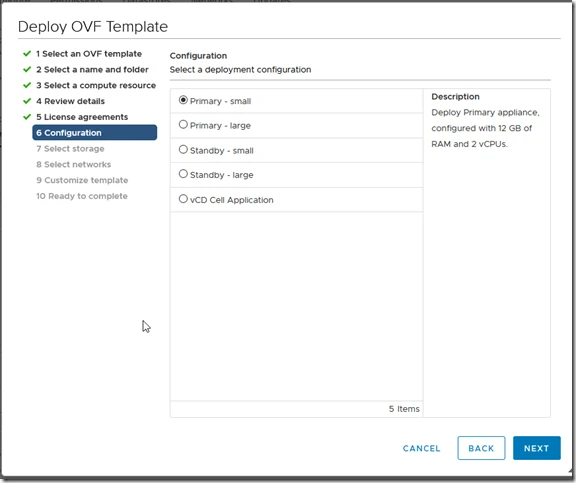Select the Primary - small radio button

(183, 100)
